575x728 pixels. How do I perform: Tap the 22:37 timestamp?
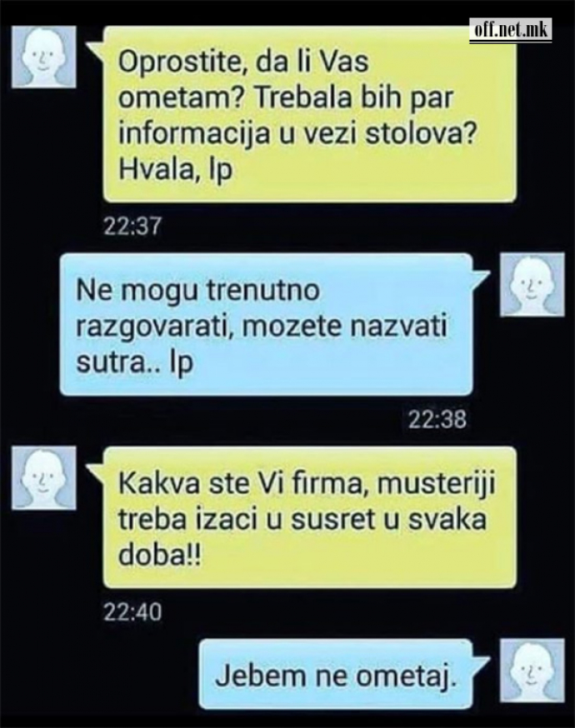pos(132,227)
